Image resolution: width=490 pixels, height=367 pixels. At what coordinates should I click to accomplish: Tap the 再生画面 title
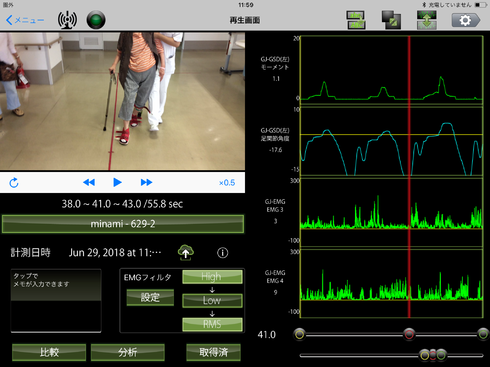245,20
